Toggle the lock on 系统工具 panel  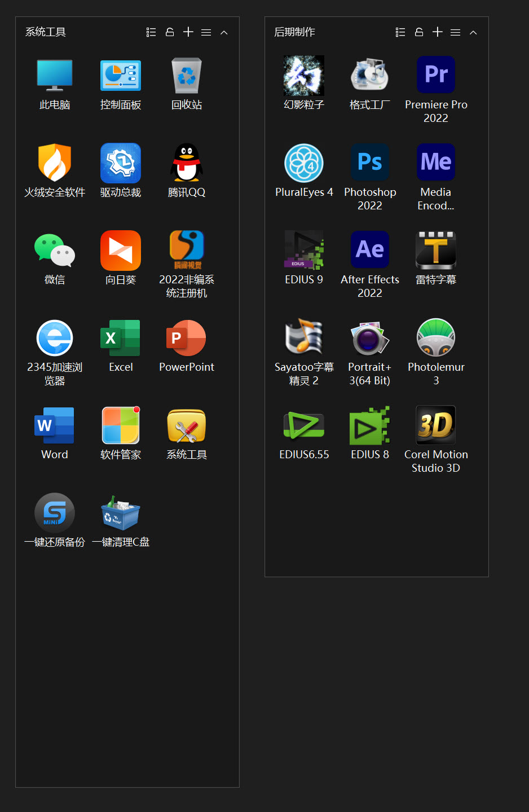click(170, 32)
